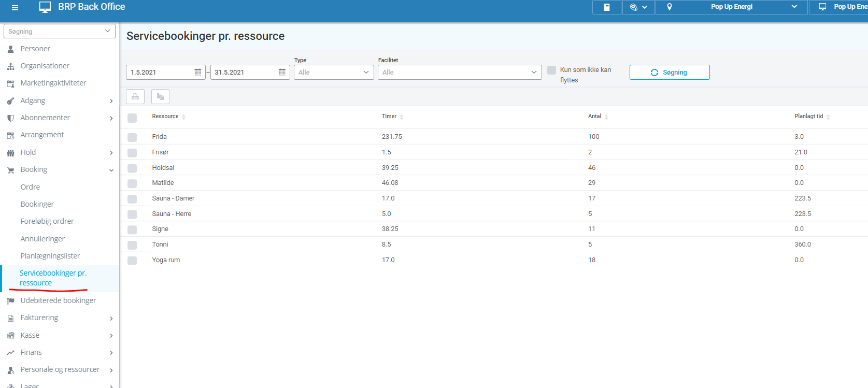Click the Frida resource name

[x=159, y=137]
